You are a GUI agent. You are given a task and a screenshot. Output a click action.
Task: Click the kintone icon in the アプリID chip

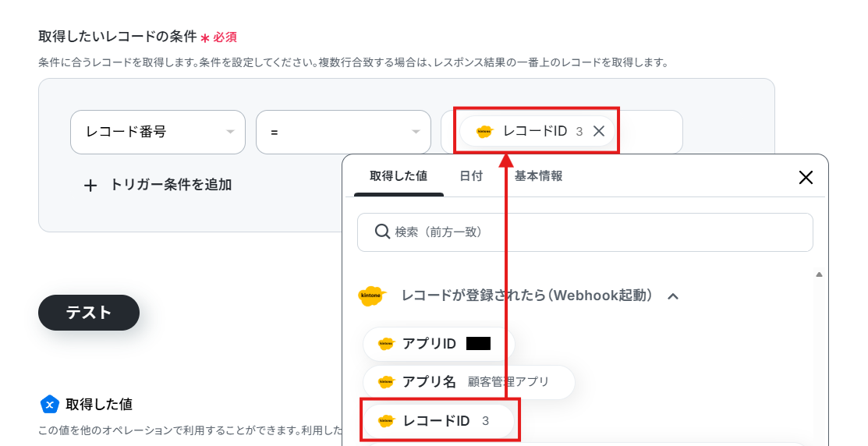pyautogui.click(x=386, y=344)
